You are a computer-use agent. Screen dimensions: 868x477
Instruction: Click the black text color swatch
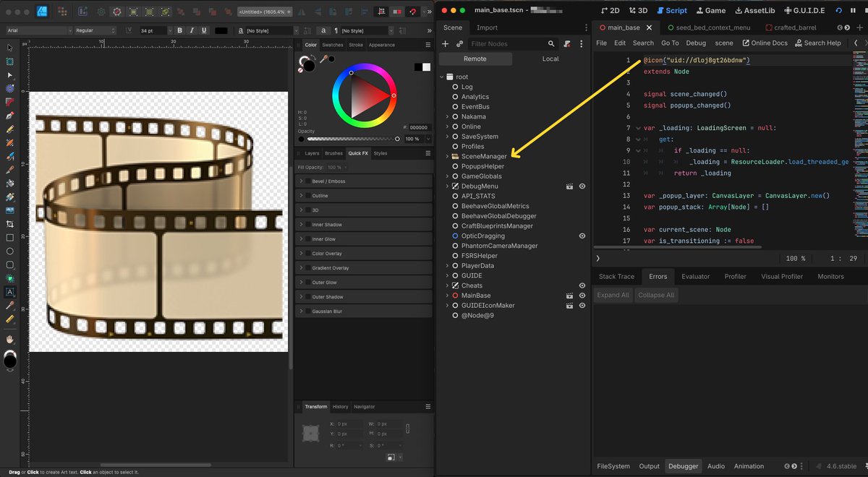pos(221,30)
